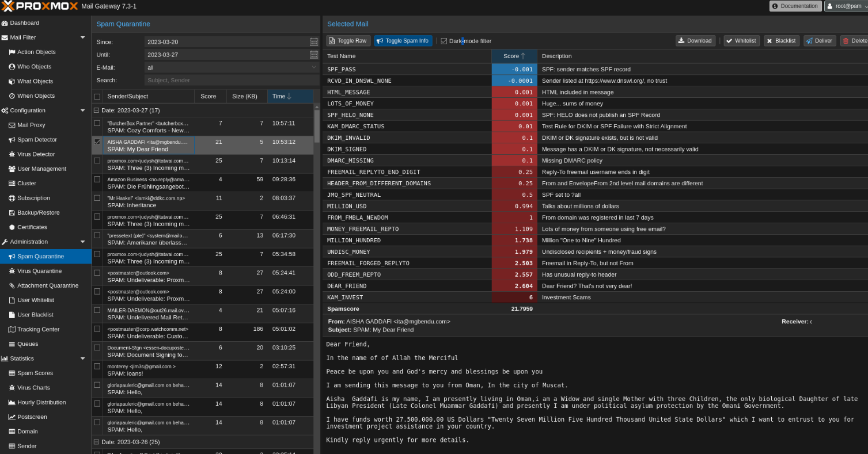This screenshot has width=868, height=454.
Task: Open Sender statistics in sidebar
Action: (26, 446)
